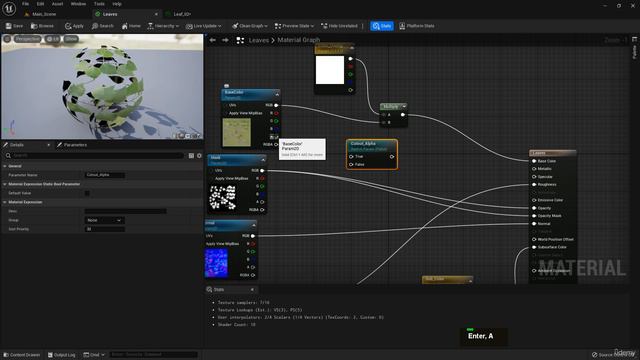
Task: Open details panel settings gear
Action: pos(199,156)
